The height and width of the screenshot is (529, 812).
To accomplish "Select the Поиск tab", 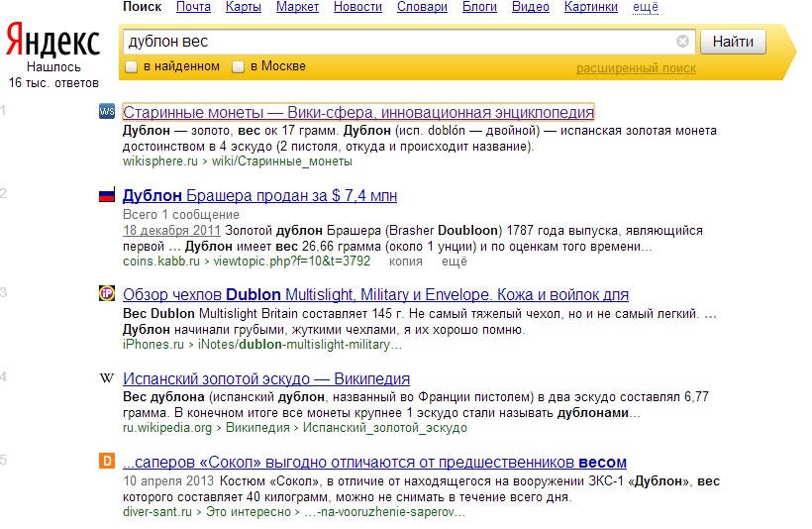I will pyautogui.click(x=142, y=7).
